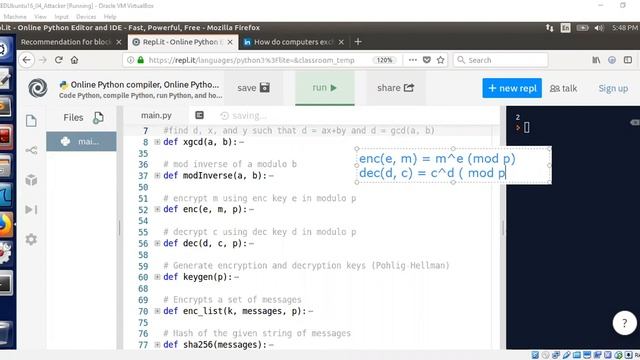
Task: Add a new file in Files panel
Action: [x=98, y=118]
